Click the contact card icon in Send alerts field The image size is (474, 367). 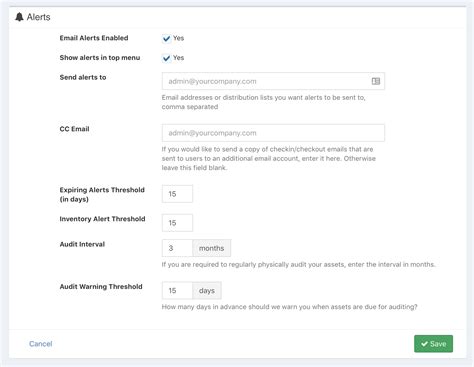coord(376,81)
